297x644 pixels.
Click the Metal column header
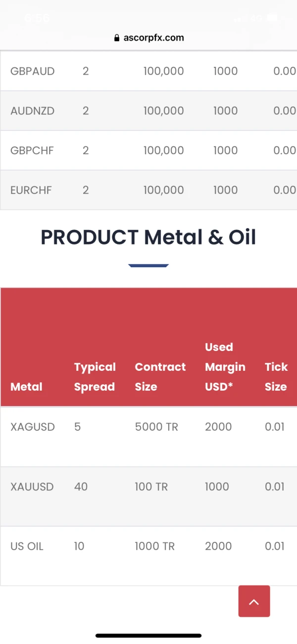click(26, 387)
